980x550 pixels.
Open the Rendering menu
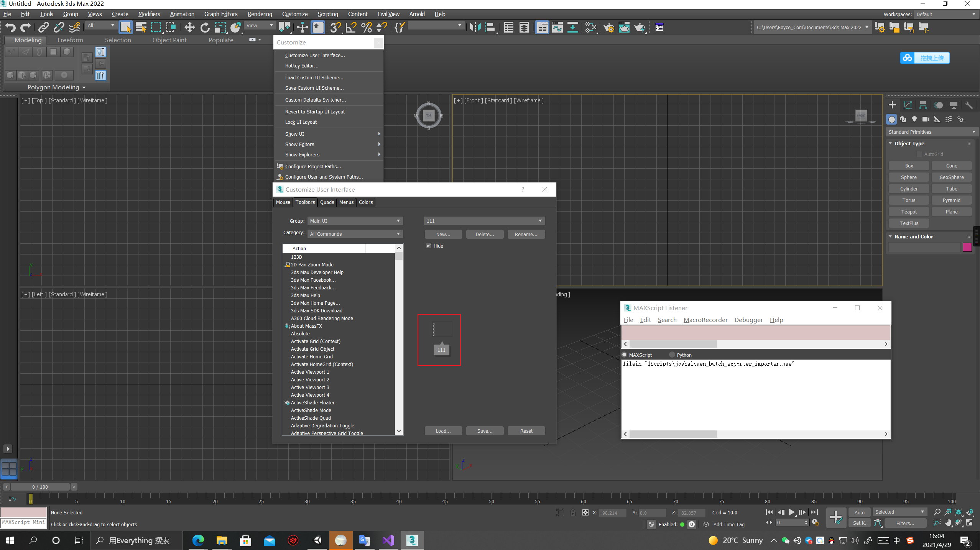260,14
